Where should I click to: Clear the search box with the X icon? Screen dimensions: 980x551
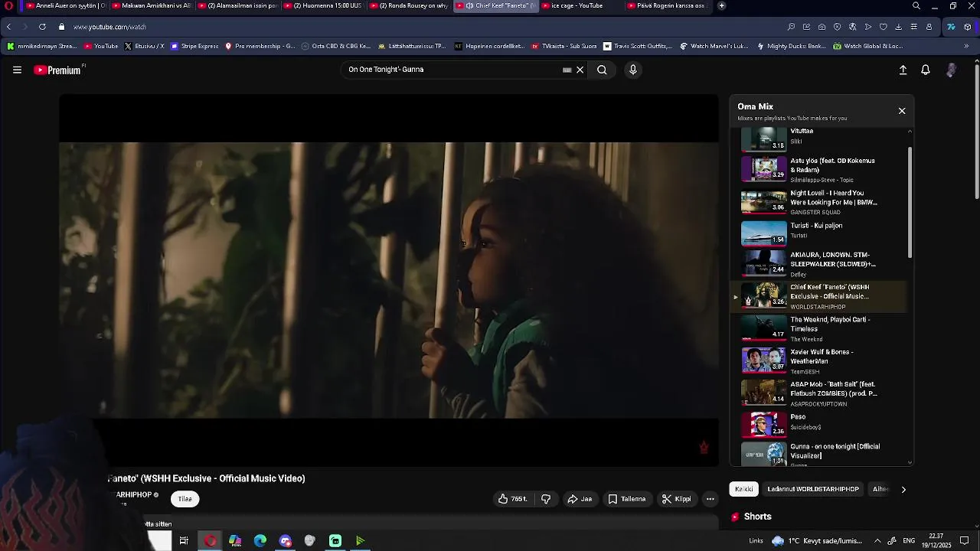coord(580,70)
